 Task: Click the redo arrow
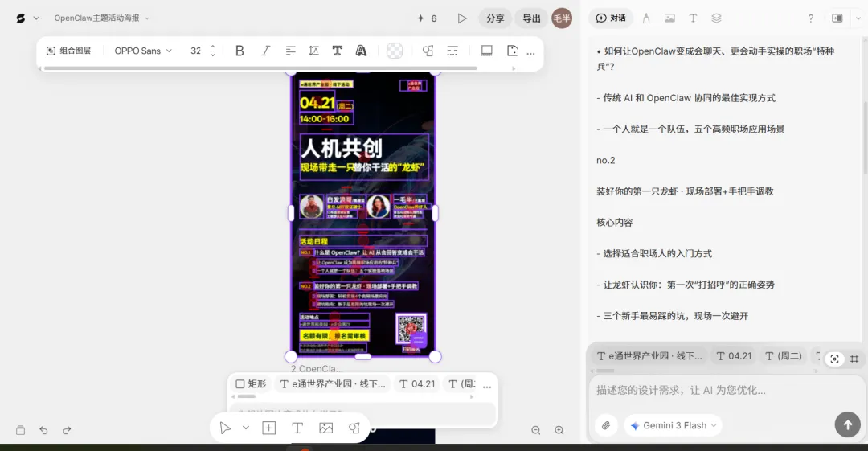[67, 430]
